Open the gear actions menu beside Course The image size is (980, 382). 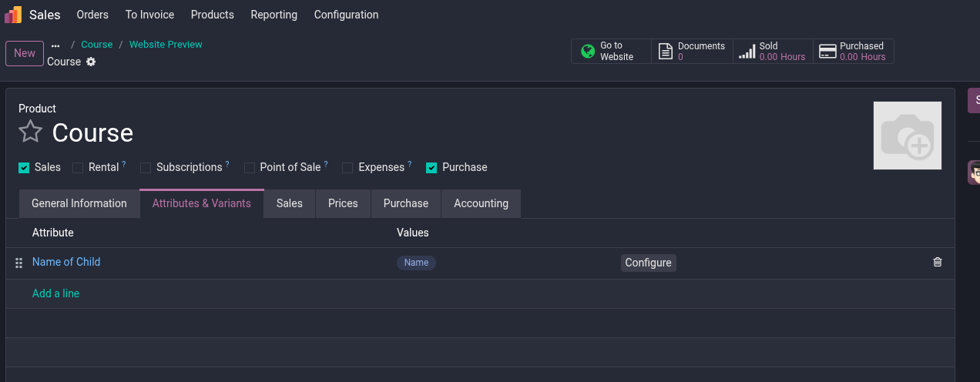click(x=91, y=62)
